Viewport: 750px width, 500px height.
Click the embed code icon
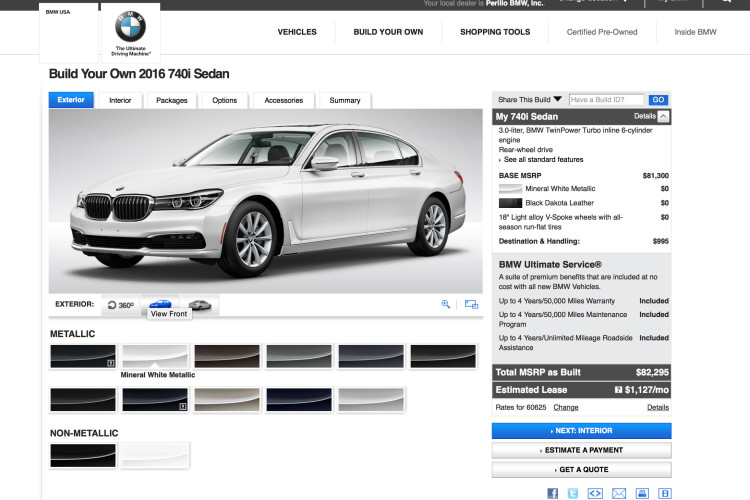(595, 493)
